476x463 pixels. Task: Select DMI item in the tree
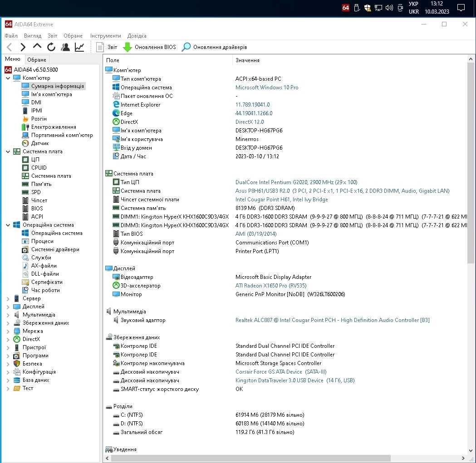pyautogui.click(x=36, y=102)
